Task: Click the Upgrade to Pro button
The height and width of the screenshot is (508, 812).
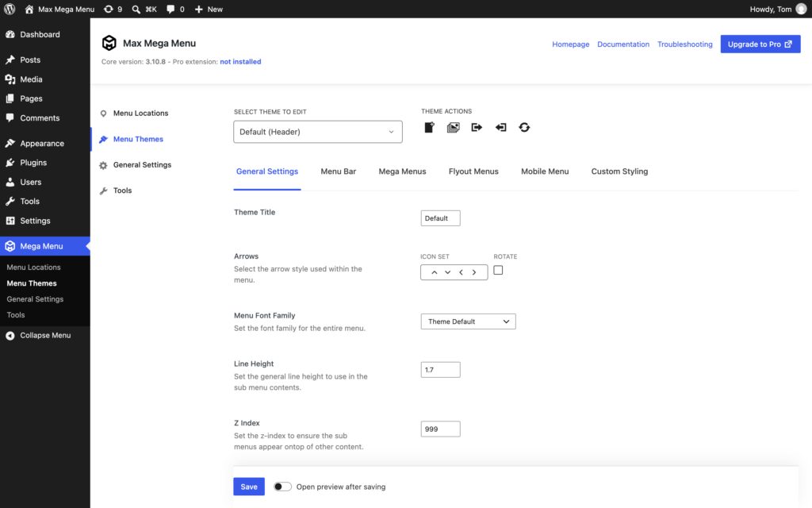Action: tap(760, 44)
